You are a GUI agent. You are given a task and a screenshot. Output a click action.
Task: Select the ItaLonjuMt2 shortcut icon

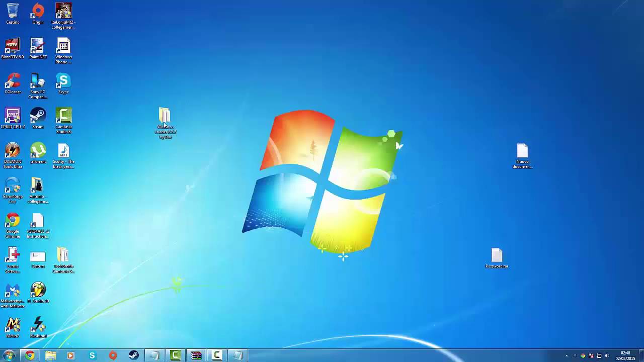(63, 16)
